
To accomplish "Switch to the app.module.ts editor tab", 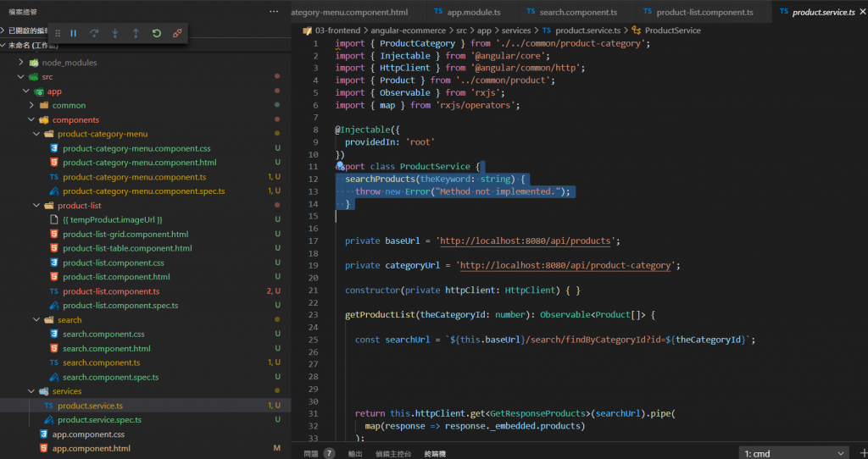I will click(473, 13).
